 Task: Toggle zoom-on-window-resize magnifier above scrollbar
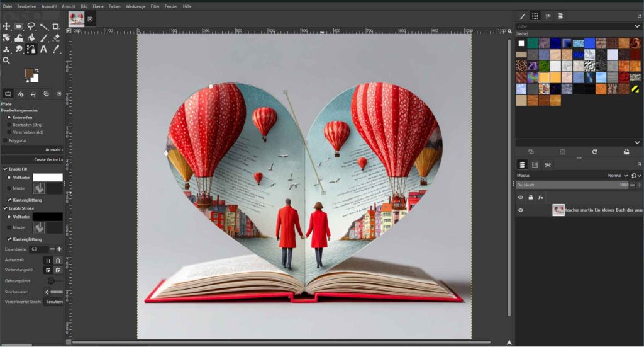pyautogui.click(x=509, y=31)
